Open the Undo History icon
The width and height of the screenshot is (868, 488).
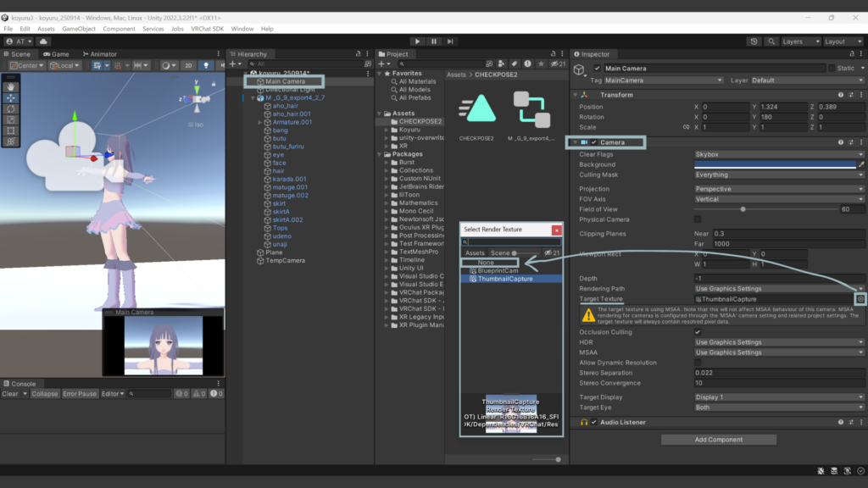(x=754, y=41)
